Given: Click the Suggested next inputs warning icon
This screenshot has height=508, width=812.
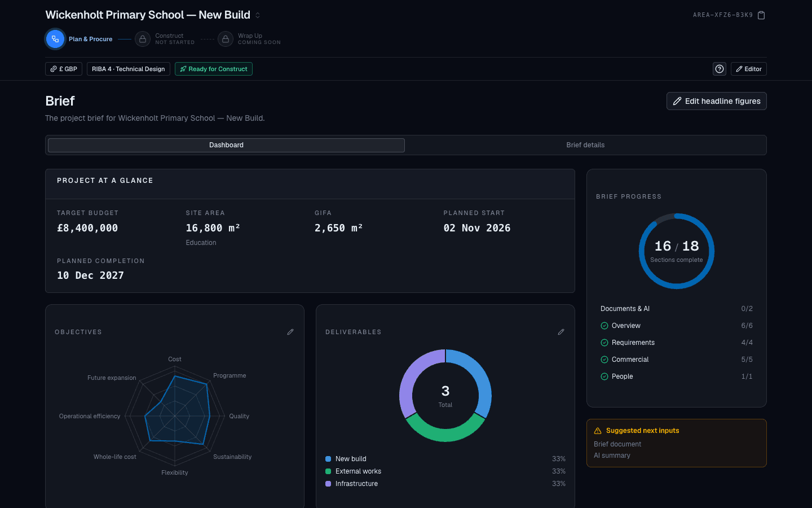Looking at the screenshot, I should (598, 431).
